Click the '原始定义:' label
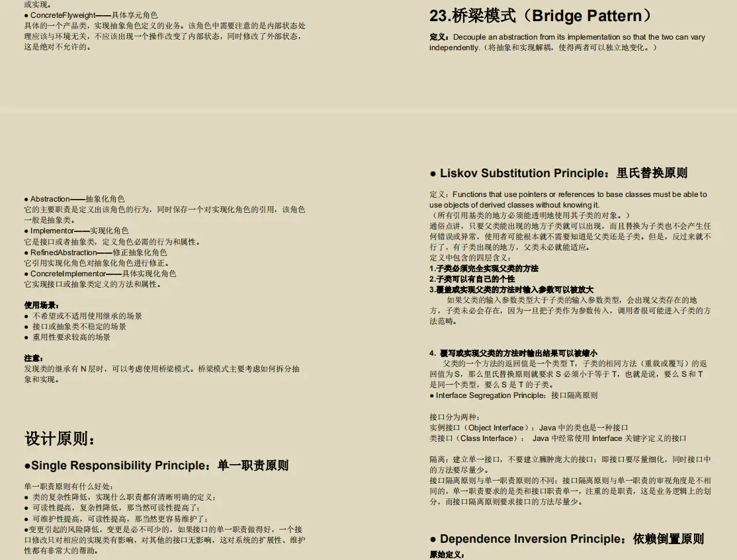This screenshot has height=560, width=737. [x=447, y=555]
